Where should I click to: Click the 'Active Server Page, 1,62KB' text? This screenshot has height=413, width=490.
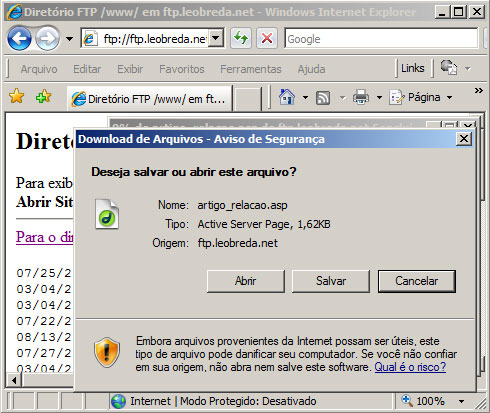264,224
